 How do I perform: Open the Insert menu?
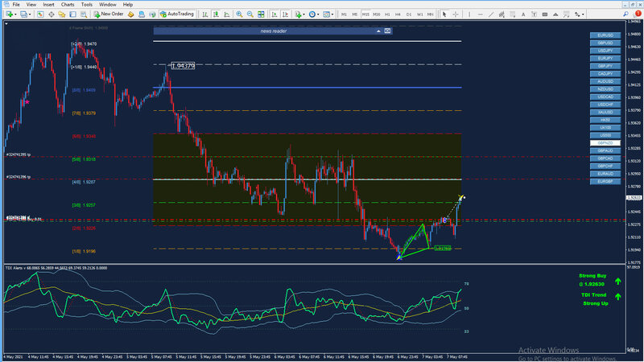tap(48, 5)
